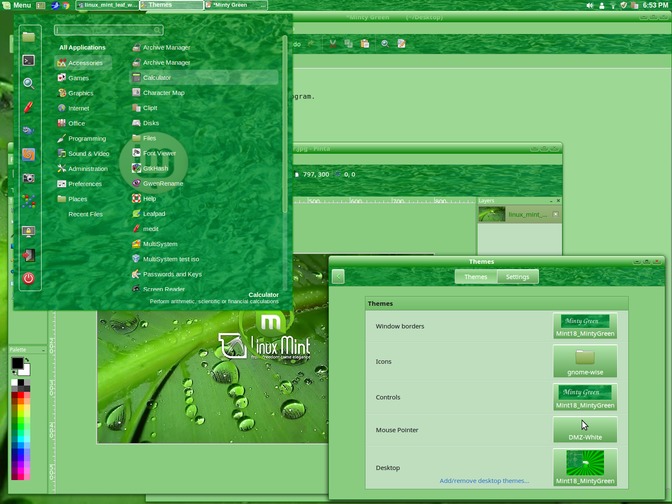Pick the white secondary color swatch

tap(26, 371)
